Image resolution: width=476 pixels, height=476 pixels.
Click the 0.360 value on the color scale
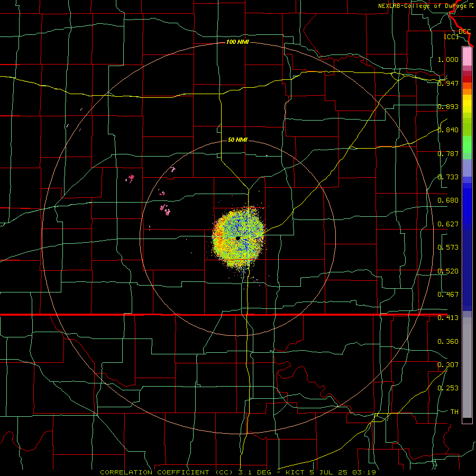point(448,342)
